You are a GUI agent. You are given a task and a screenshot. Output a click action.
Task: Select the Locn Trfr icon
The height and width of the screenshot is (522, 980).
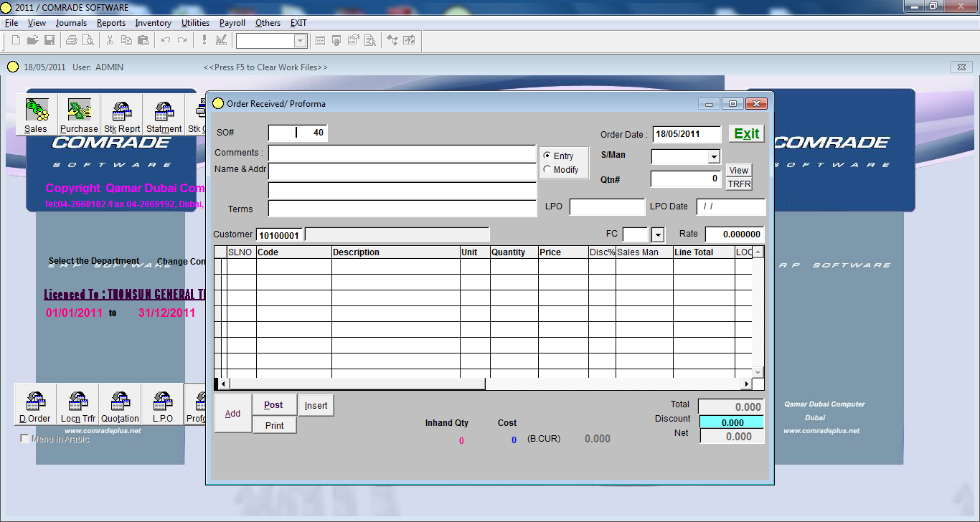(77, 404)
